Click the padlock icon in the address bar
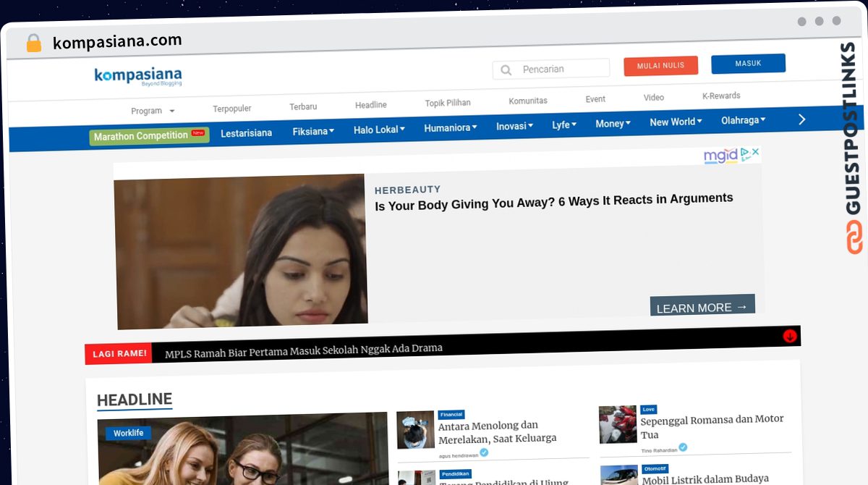The width and height of the screenshot is (868, 485). point(33,42)
